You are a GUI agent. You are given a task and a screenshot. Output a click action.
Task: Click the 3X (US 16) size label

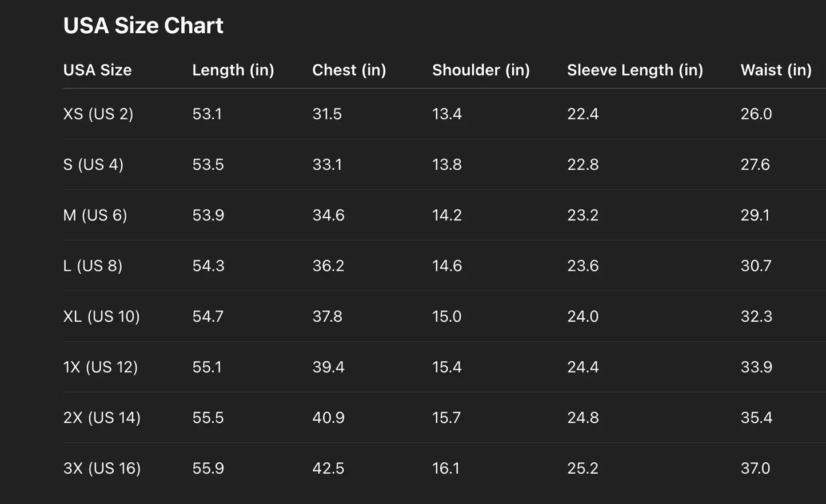click(x=102, y=469)
